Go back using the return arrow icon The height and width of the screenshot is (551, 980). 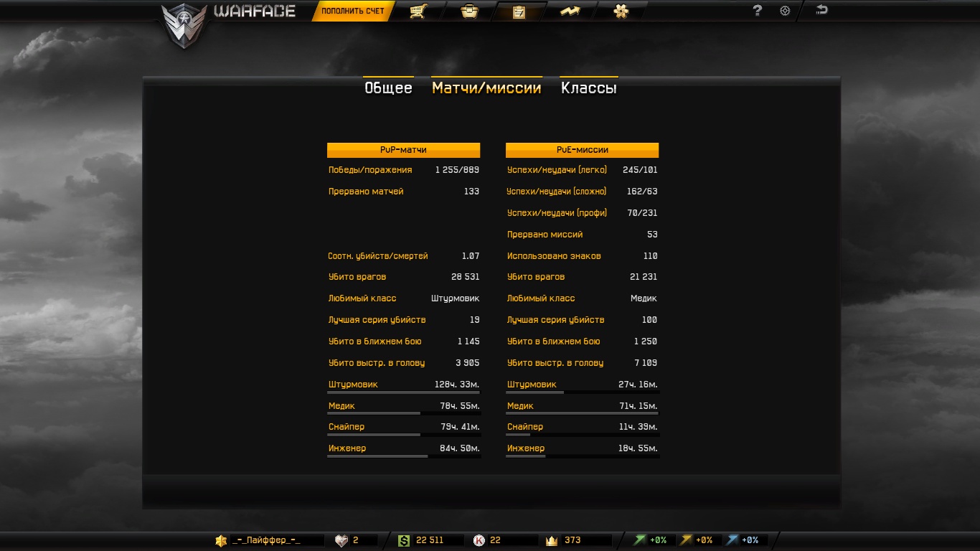tap(821, 10)
